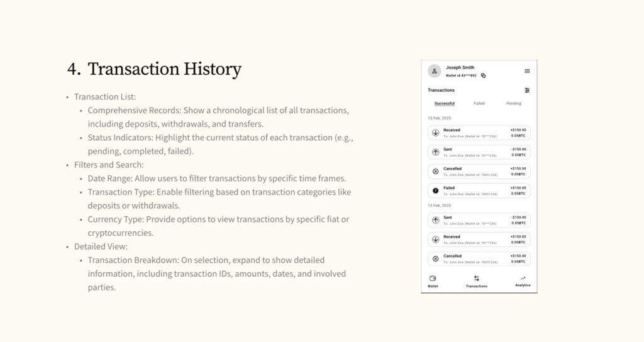Click the 15 Feb Cancelled X icon
644x342 pixels.
point(435,171)
